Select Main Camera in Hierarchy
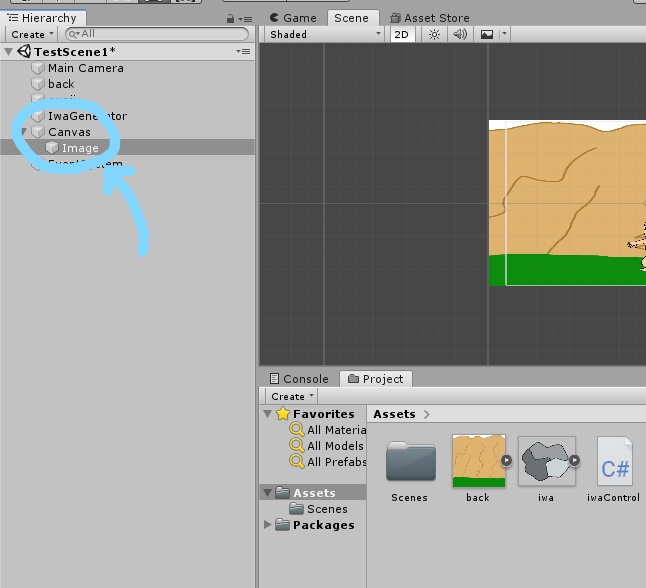This screenshot has width=646, height=588. [x=86, y=68]
